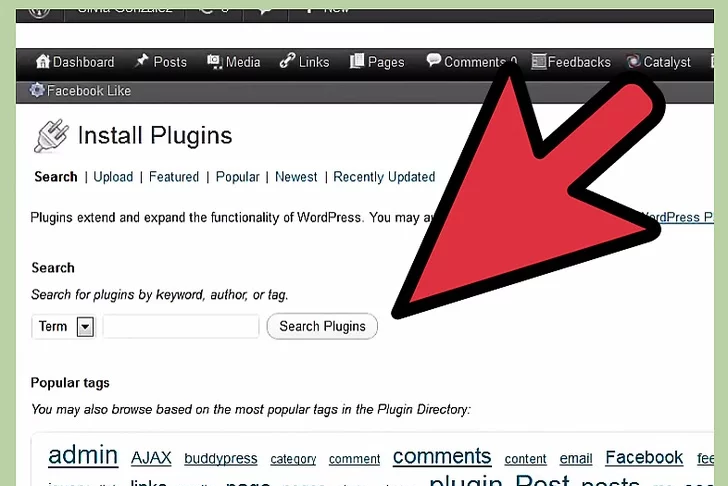The image size is (728, 486).
Task: Click the Search Plugins button
Action: pos(322,326)
